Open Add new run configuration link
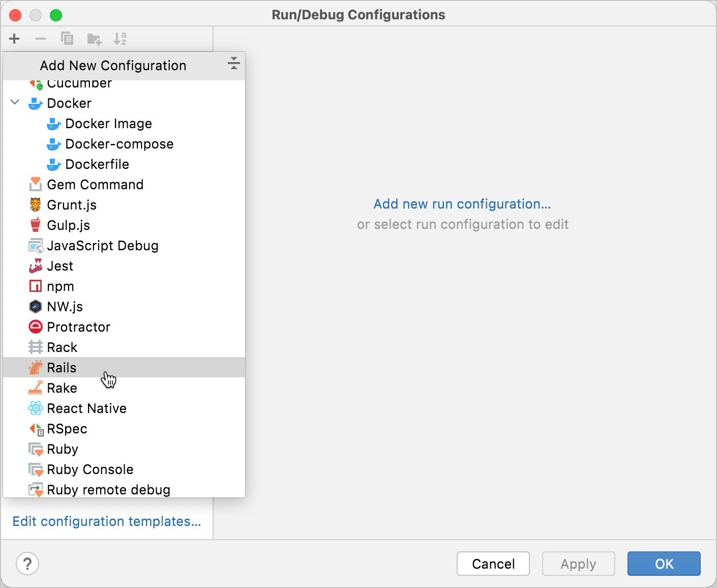Viewport: 717px width, 588px height. click(462, 204)
